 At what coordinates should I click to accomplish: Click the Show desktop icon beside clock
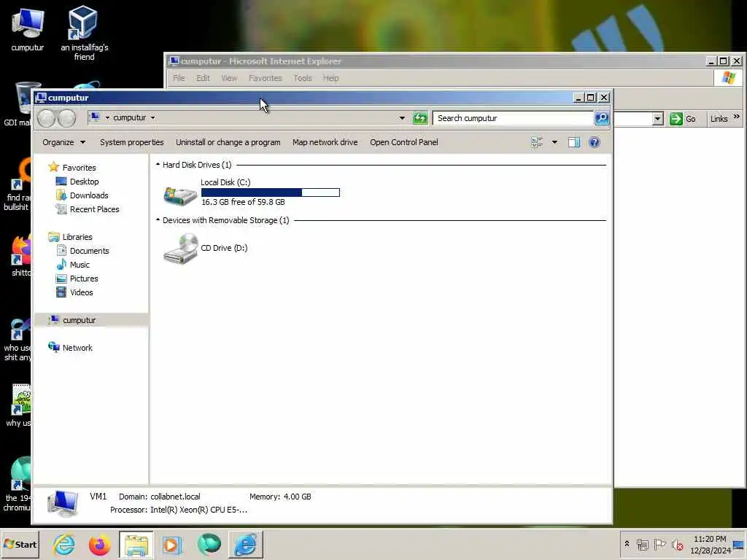pos(738,545)
